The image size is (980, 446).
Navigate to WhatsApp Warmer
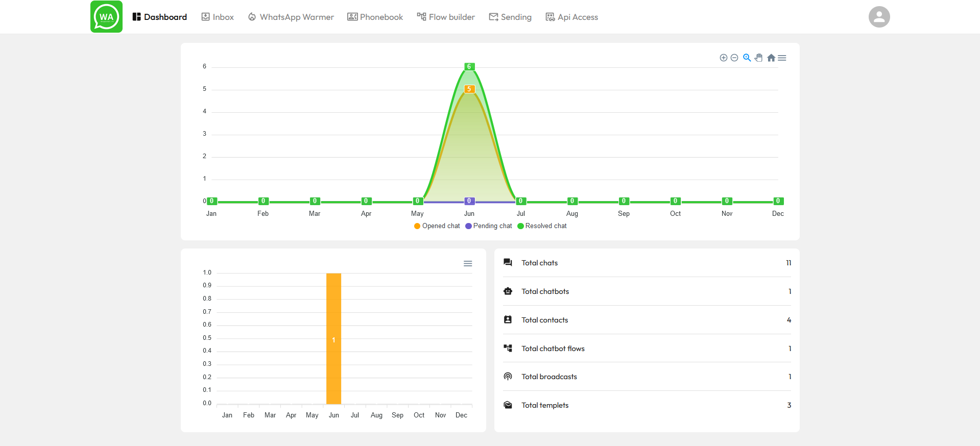tap(291, 17)
